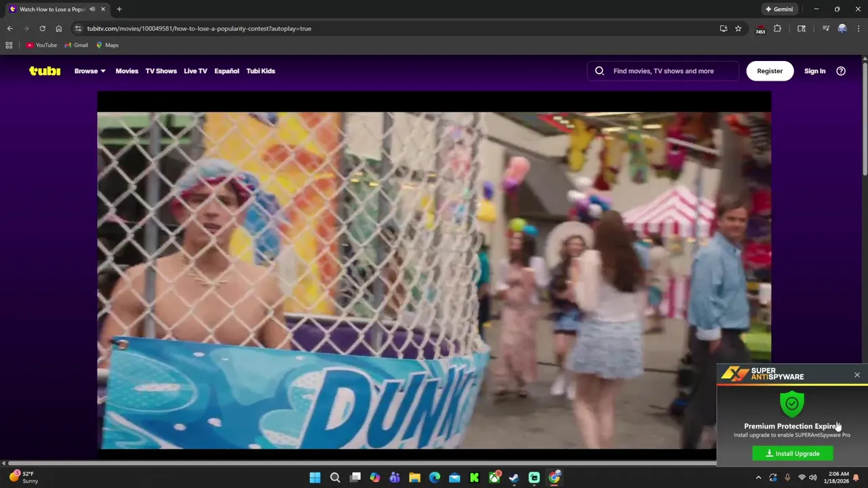868x488 pixels.
Task: Open the browser home page icon
Action: click(58, 28)
